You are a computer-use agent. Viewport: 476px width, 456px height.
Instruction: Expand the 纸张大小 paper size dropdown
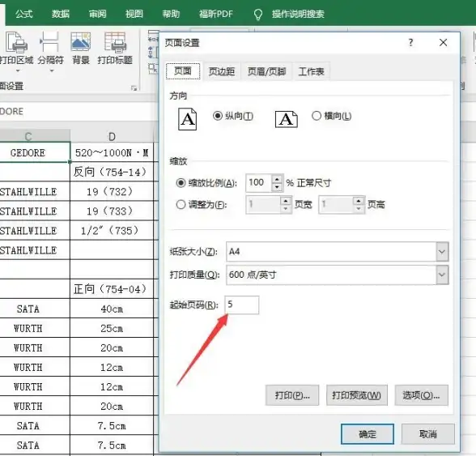[x=442, y=252]
